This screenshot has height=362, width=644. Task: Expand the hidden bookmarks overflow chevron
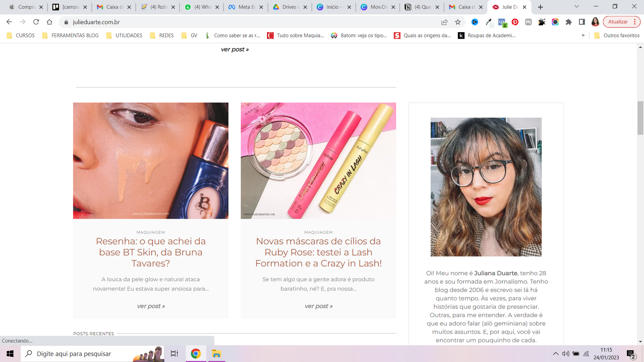[x=583, y=36]
